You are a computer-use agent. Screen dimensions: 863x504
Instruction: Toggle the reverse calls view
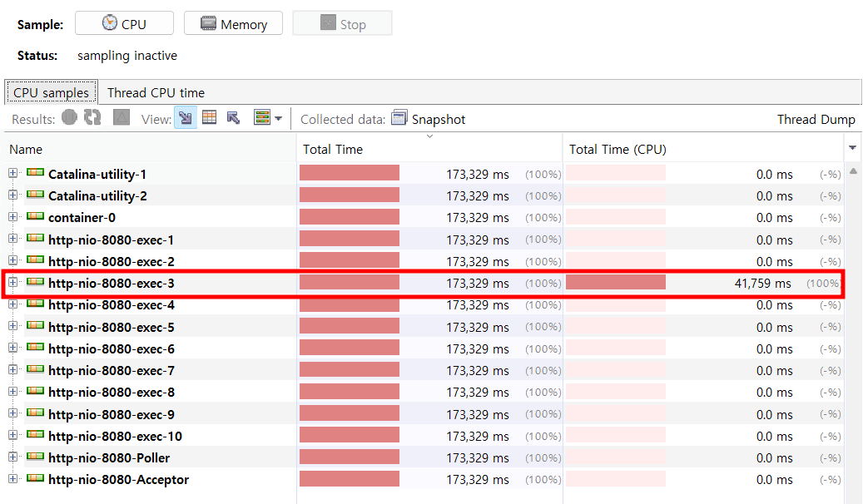click(234, 118)
